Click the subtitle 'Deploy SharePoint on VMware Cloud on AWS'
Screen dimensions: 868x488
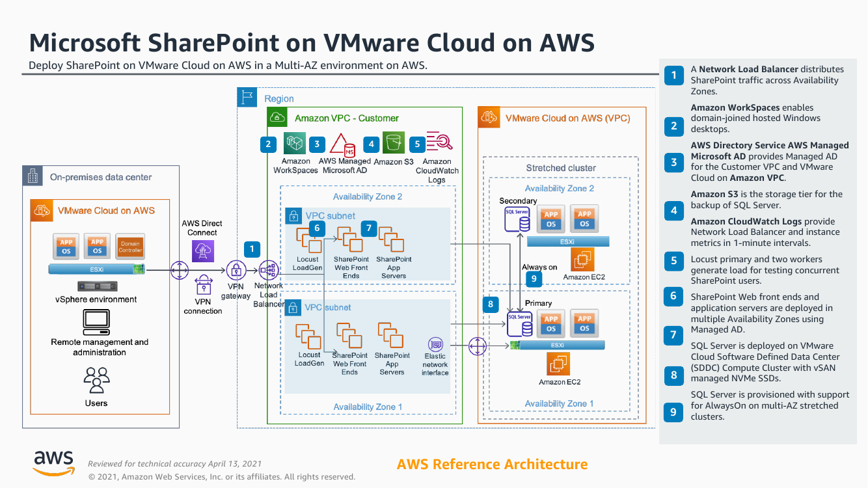click(x=228, y=66)
